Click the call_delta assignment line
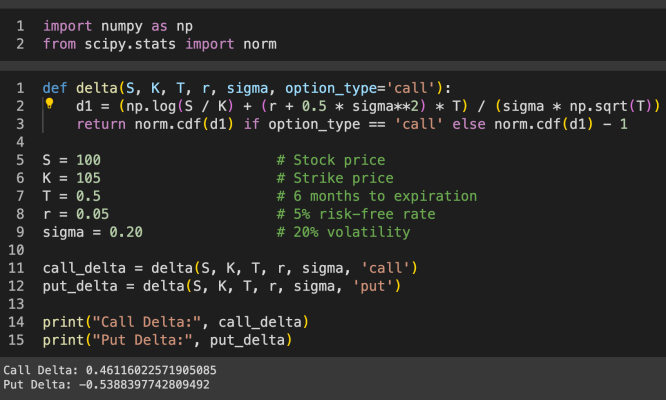Viewport: 666px width, 400px height. (x=230, y=268)
